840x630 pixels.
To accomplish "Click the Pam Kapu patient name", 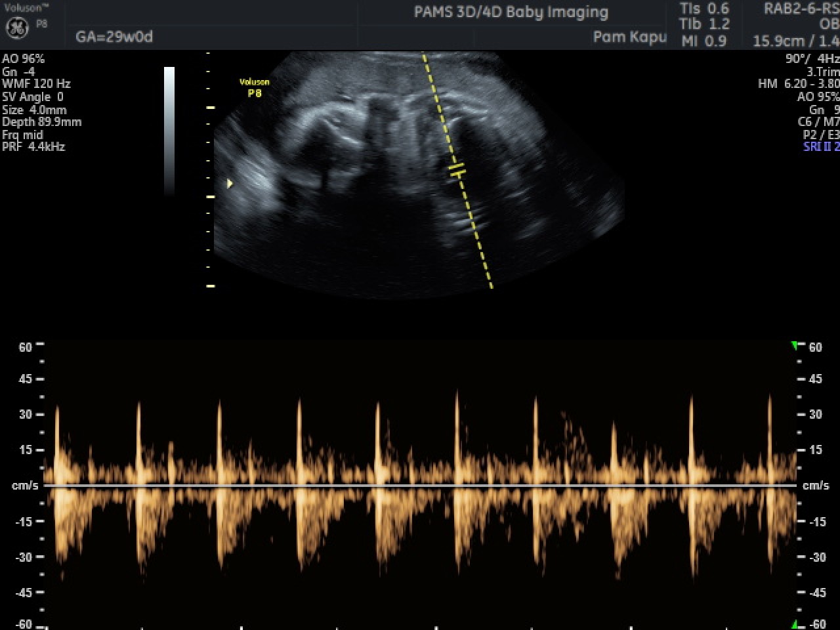I will pos(631,37).
